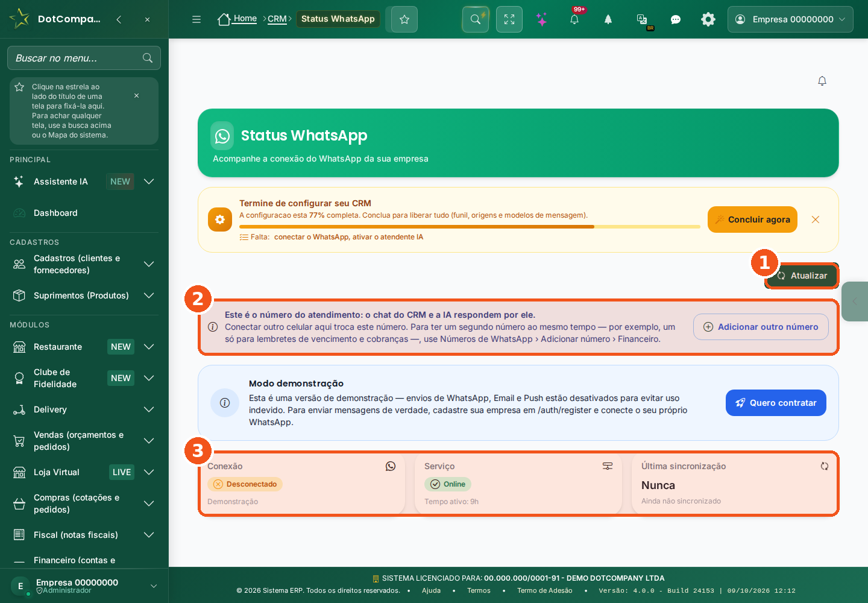
Task: Click the sync icon in Última sincronização card
Action: (825, 466)
